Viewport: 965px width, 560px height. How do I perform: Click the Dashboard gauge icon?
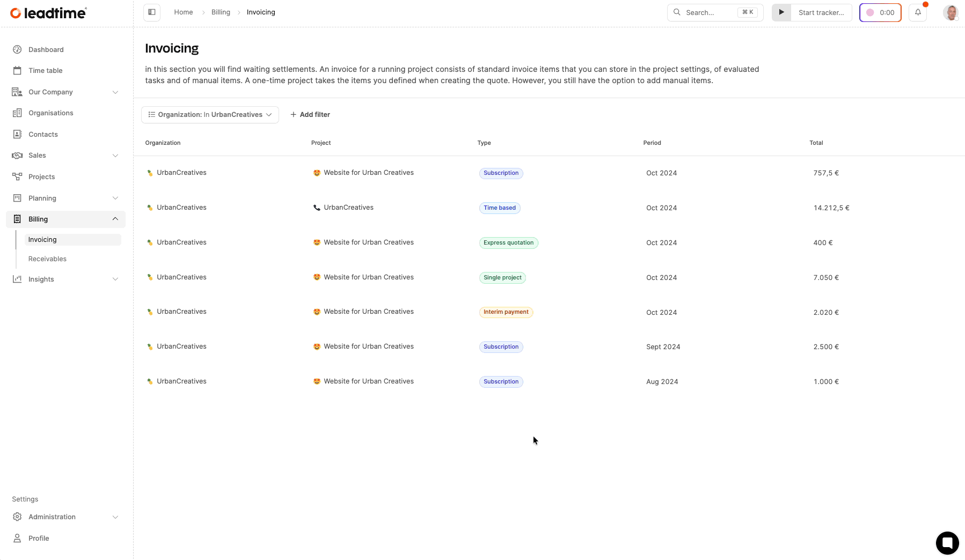click(17, 50)
